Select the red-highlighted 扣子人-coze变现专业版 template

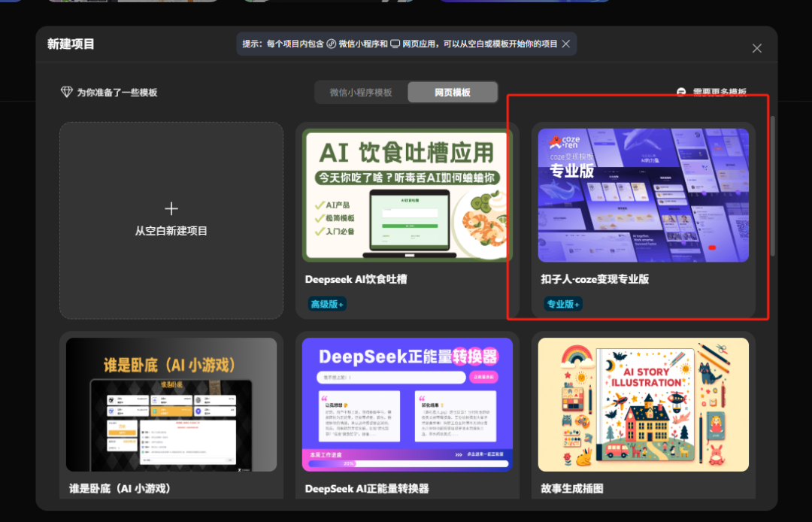[x=644, y=194]
